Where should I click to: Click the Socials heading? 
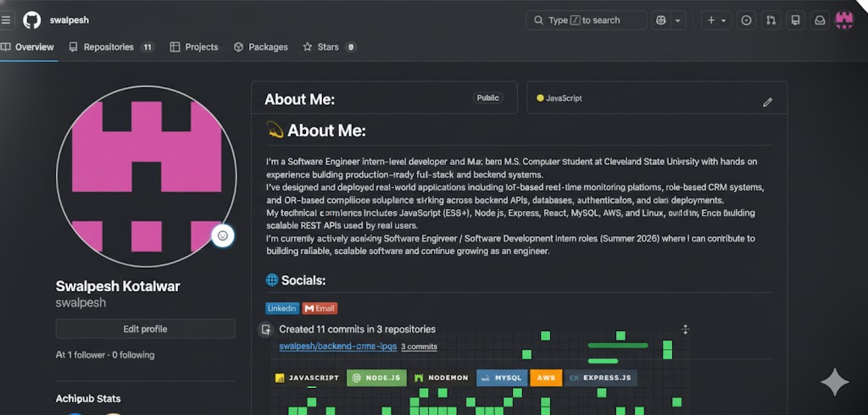[303, 280]
